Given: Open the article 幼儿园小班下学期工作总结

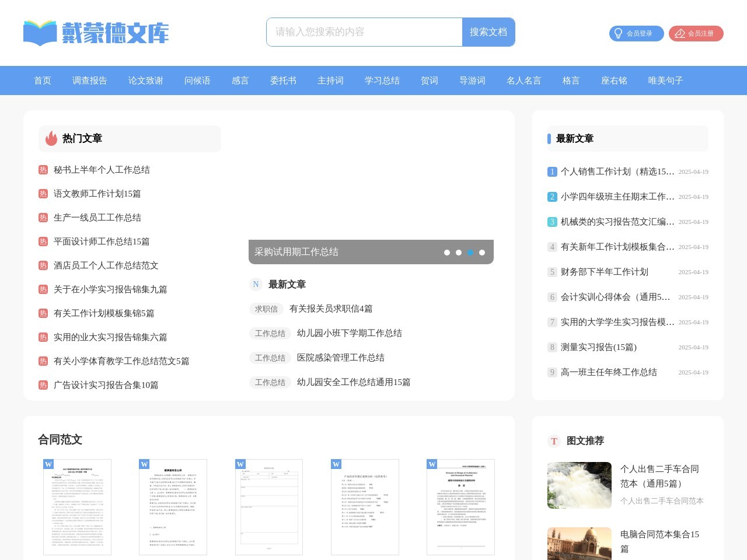Looking at the screenshot, I should point(348,333).
